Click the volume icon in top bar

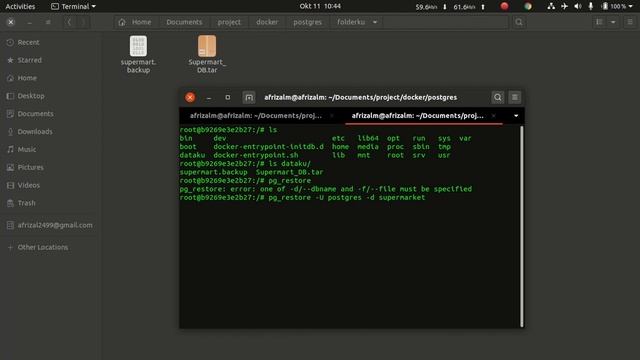pos(578,6)
